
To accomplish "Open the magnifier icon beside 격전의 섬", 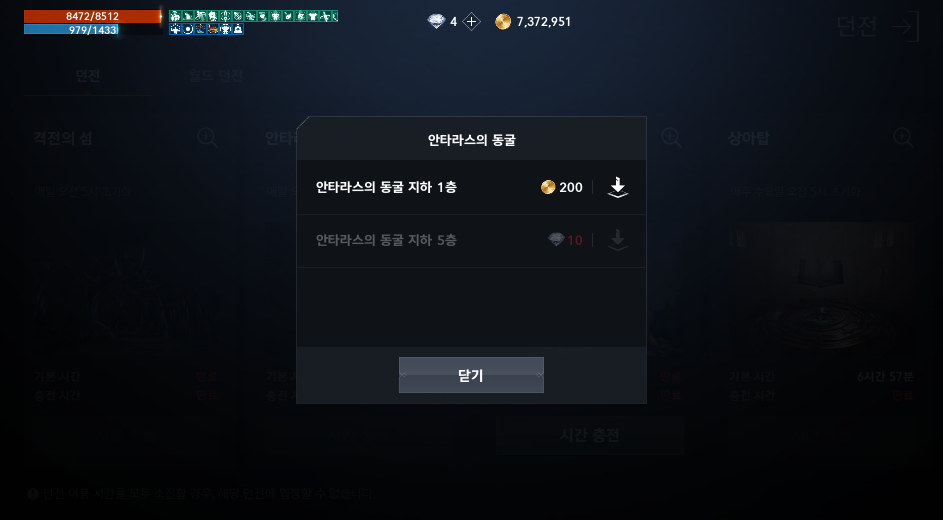I will [x=207, y=138].
